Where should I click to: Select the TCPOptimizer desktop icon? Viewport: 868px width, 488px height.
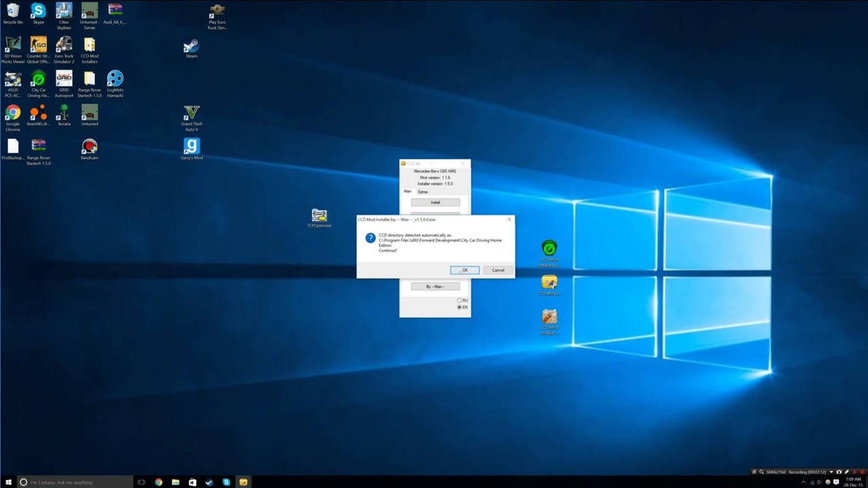[319, 218]
